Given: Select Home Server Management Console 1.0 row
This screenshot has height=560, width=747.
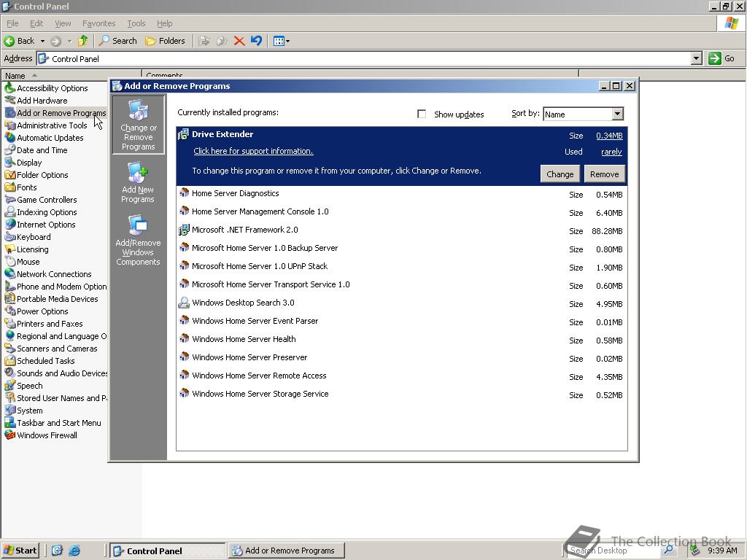Looking at the screenshot, I should pyautogui.click(x=402, y=212).
